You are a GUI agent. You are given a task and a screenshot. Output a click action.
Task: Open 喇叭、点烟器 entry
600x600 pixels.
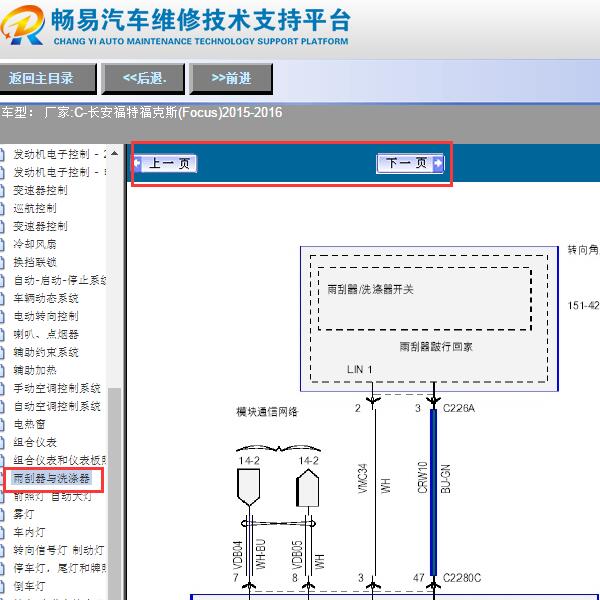tap(46, 334)
